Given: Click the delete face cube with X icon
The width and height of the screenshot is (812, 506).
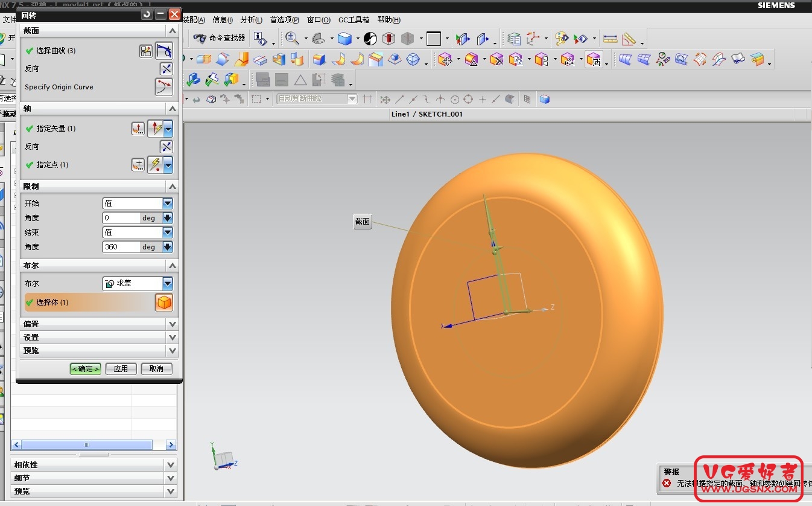Looking at the screenshot, I should click(x=496, y=60).
